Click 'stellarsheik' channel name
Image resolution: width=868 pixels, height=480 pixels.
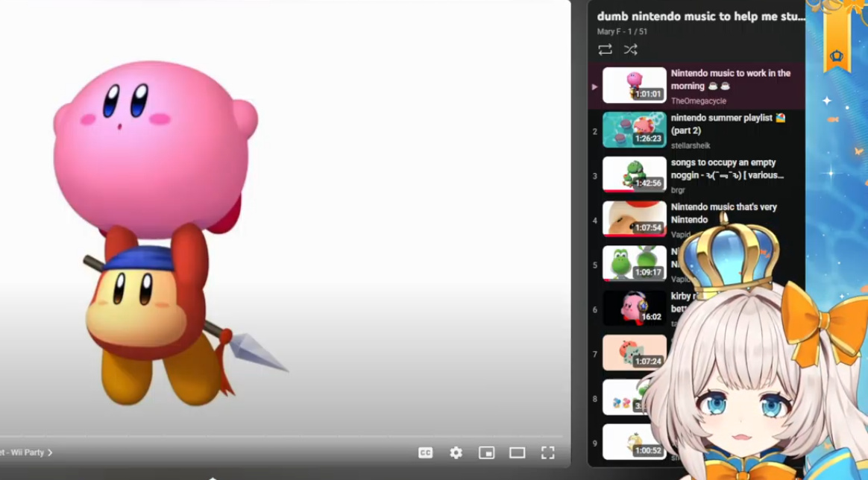(x=691, y=145)
